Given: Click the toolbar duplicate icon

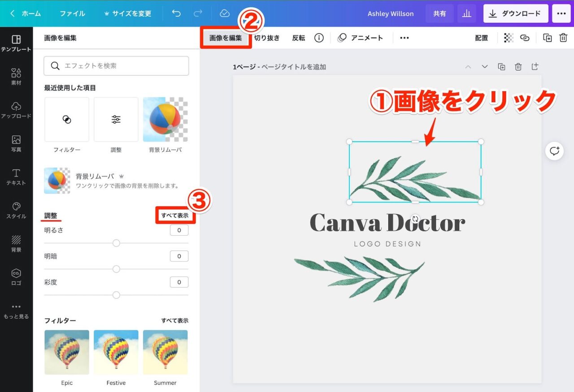Looking at the screenshot, I should [x=547, y=38].
